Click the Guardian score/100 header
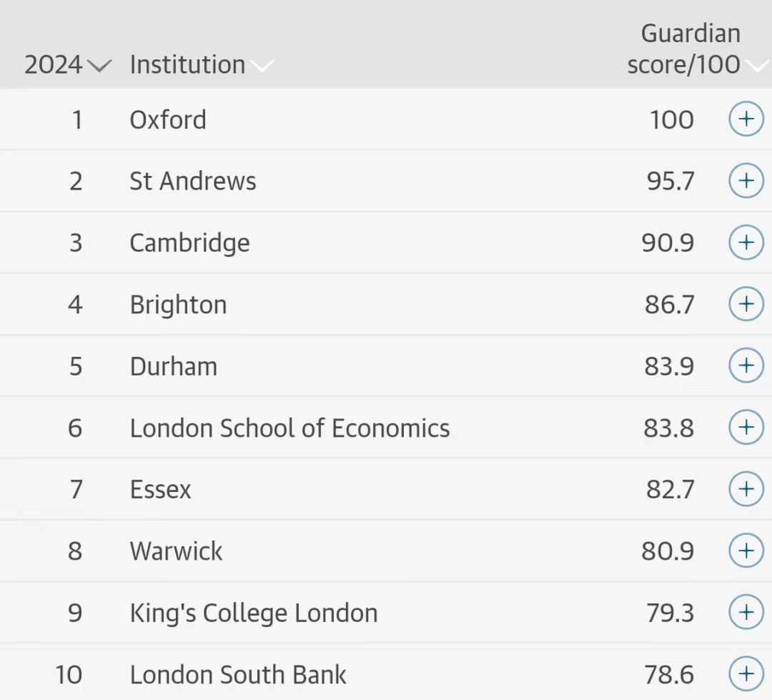The width and height of the screenshot is (772, 700). pos(684,49)
